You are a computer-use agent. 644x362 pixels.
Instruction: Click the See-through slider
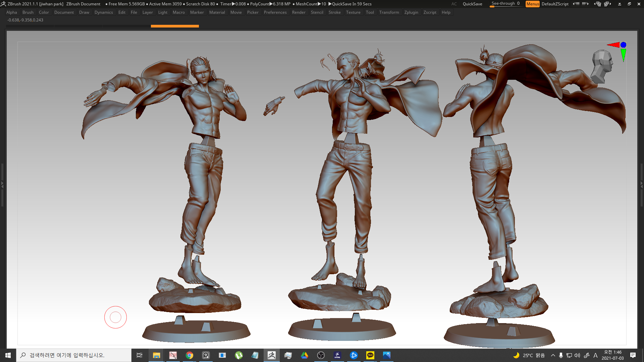(505, 4)
